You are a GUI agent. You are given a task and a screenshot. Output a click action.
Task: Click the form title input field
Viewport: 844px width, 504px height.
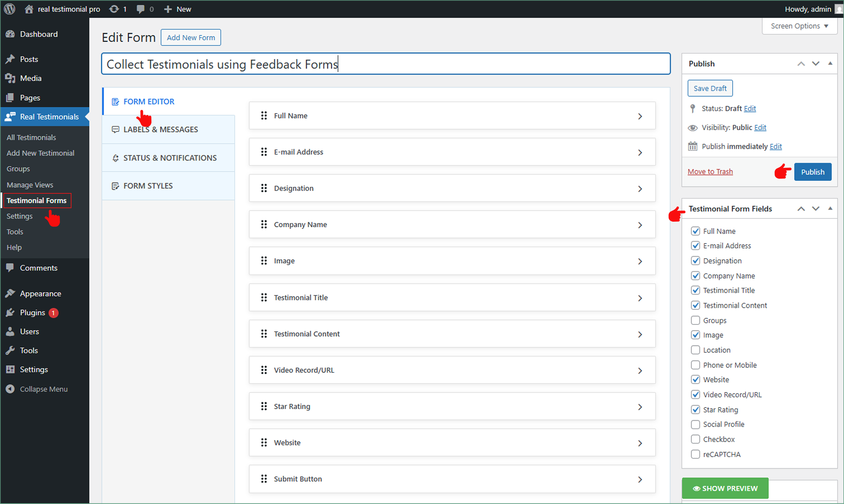pos(386,64)
